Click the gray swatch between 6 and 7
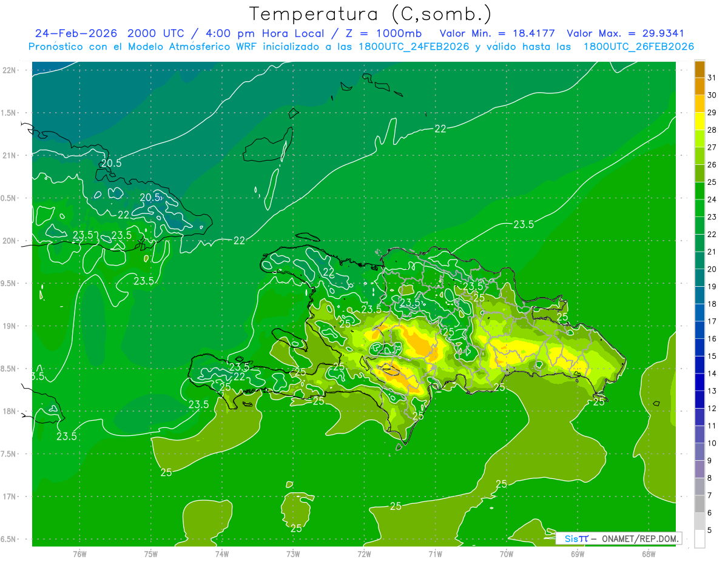Screen dimensions: 728x562 [699, 504]
